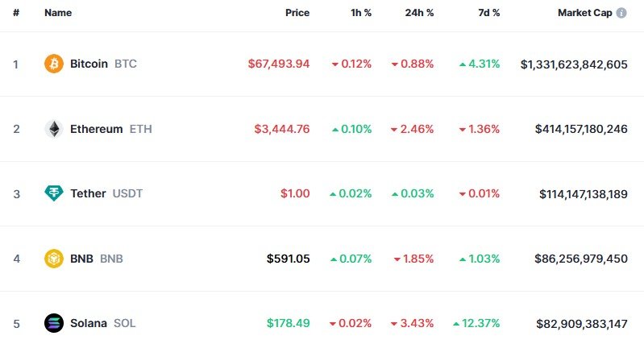644x340 pixels.
Task: Click BNB market cap $86,256,979,450
Action: (581, 259)
